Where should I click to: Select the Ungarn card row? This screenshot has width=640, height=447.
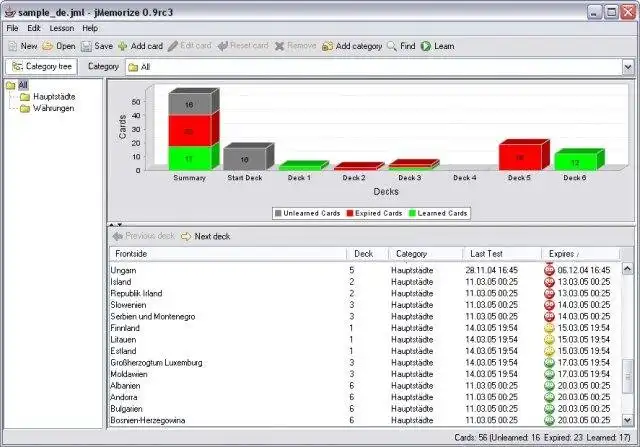365,270
